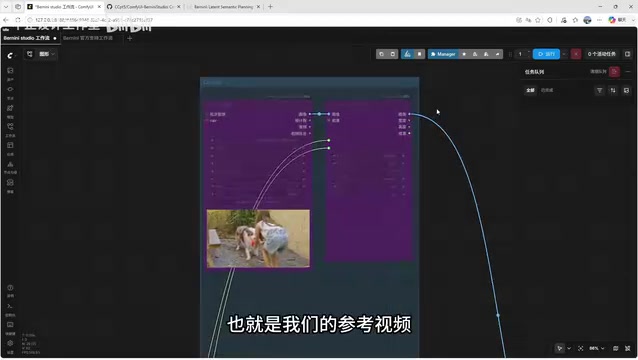
Task: Open Settings gear in sidebar
Action: pyautogui.click(x=10, y=343)
